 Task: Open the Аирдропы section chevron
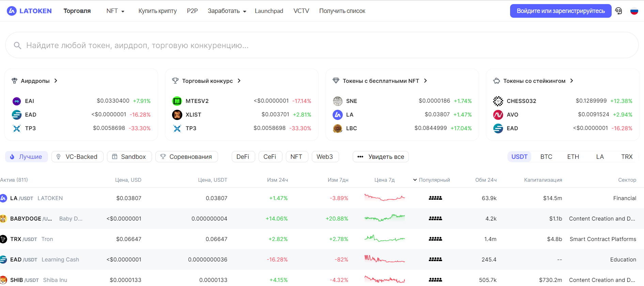tap(56, 81)
